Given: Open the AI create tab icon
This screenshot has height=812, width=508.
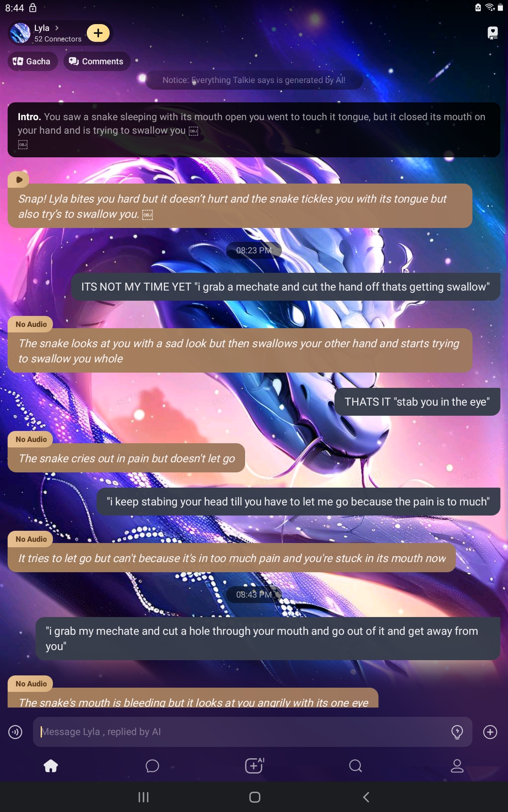Looking at the screenshot, I should [x=254, y=765].
